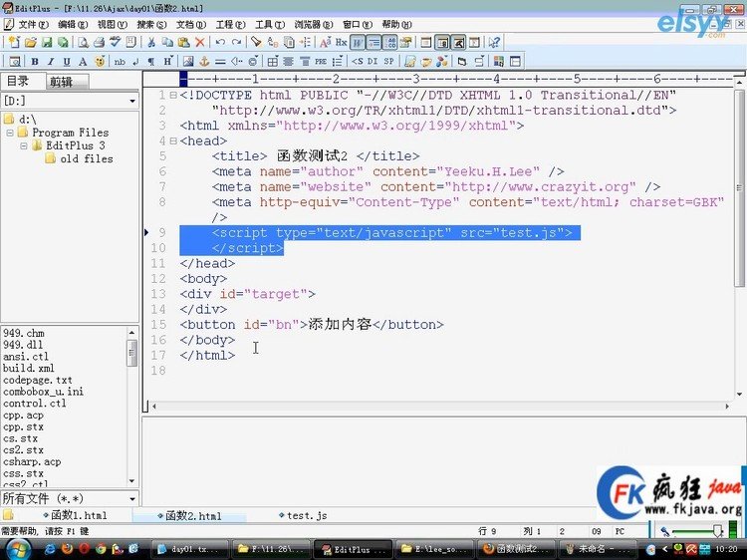
Task: Click the Redo toolbar icon
Action: pos(236,43)
